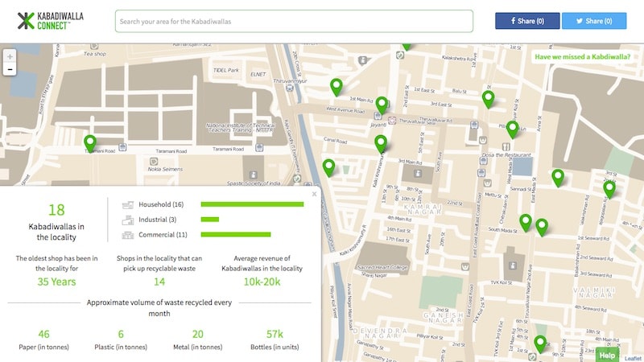Click the 6 Plastic tonnes figure
The image size is (644, 362).
[121, 334]
